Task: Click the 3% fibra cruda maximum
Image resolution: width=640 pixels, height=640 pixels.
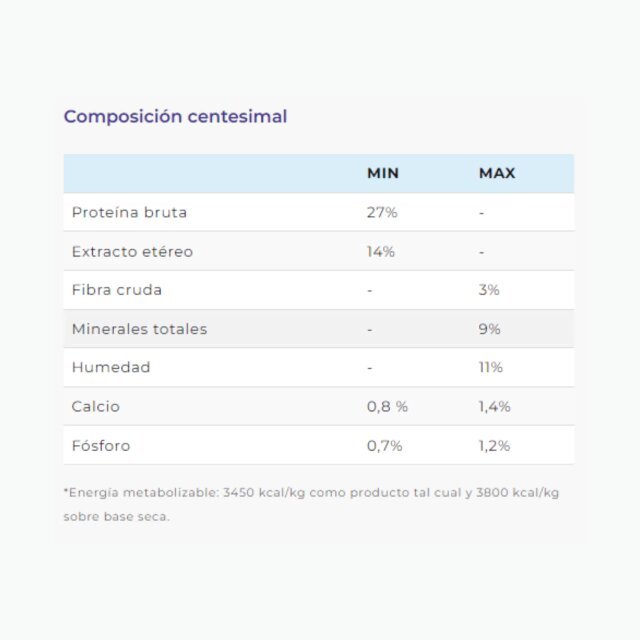Action: coord(489,290)
